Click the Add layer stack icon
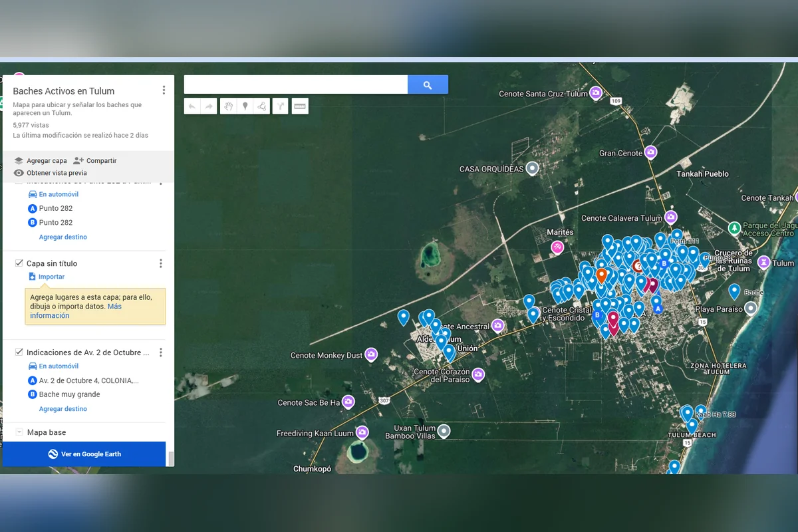This screenshot has width=798, height=532. pyautogui.click(x=19, y=160)
